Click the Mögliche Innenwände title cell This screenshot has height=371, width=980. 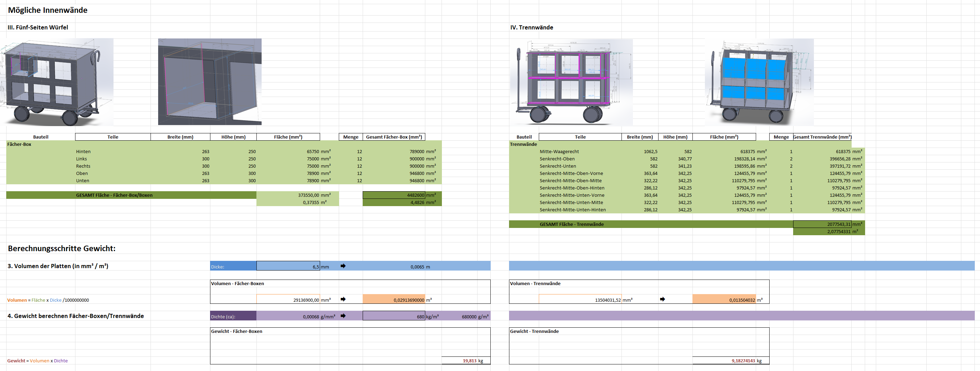coord(48,10)
